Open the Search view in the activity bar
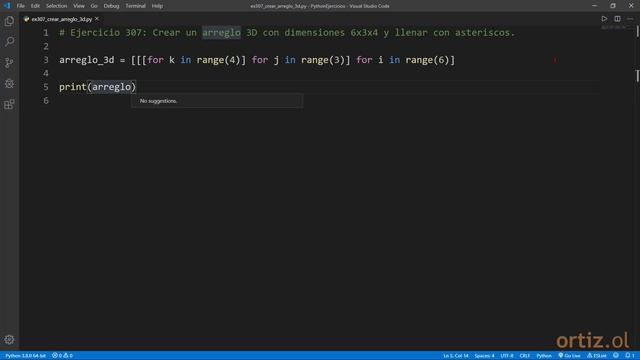This screenshot has width=640, height=360. (x=9, y=41)
